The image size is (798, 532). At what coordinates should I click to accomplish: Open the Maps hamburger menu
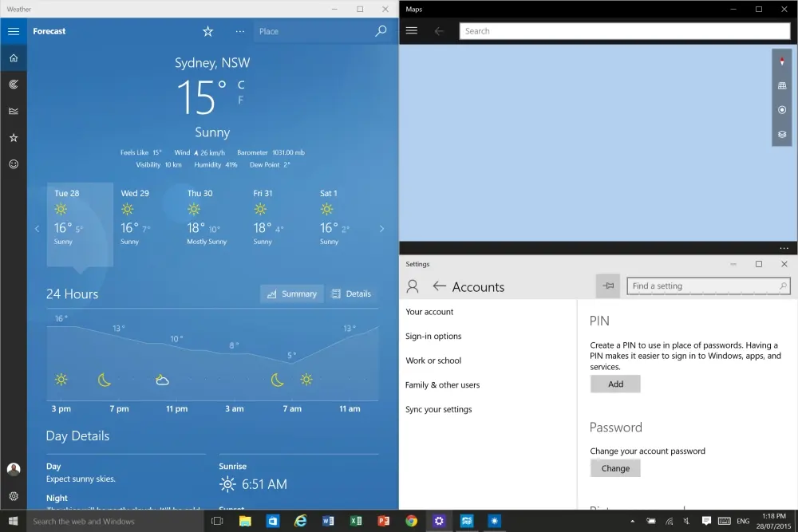[412, 31]
